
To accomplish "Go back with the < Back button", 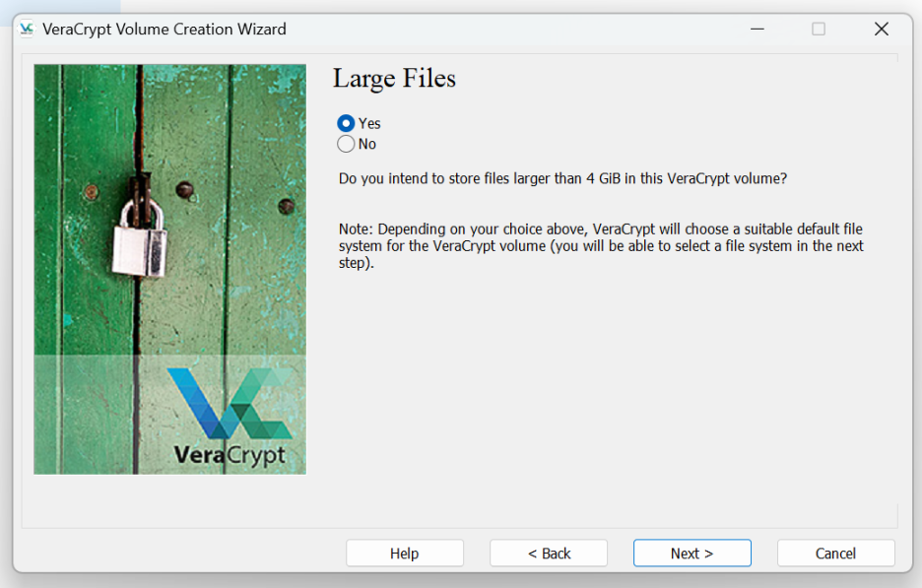I will tap(549, 554).
